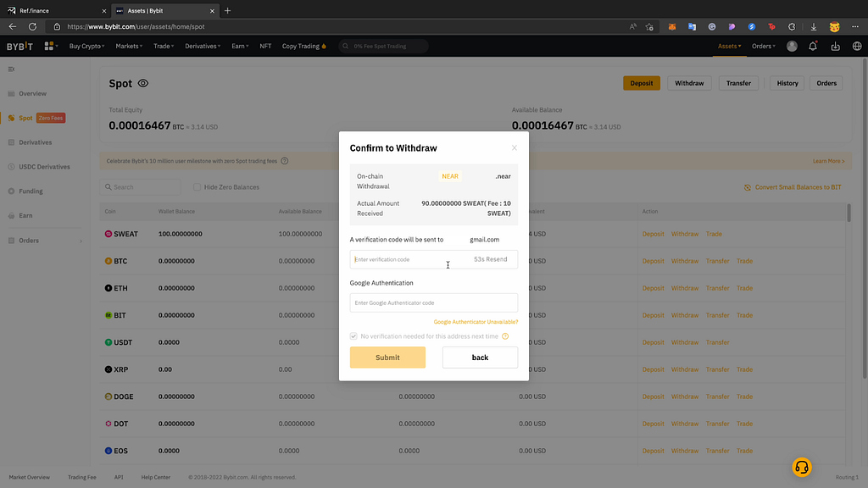
Task: Click the help icon beside no verification option
Action: pos(505,336)
